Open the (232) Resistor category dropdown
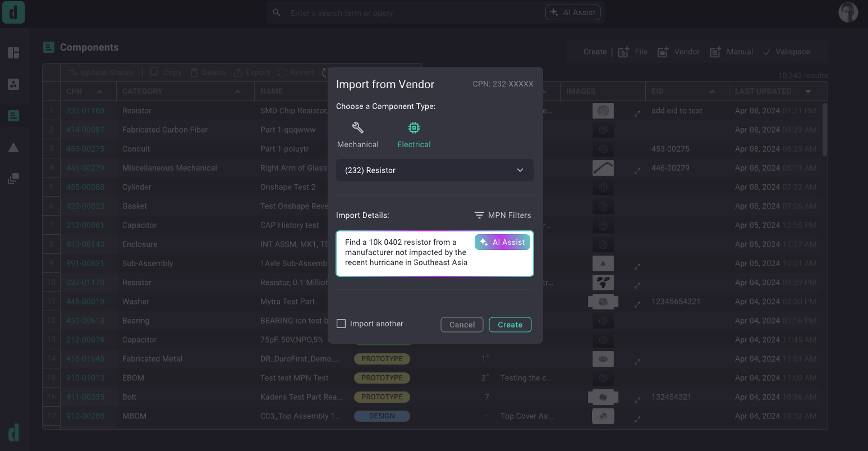The image size is (868, 451). [434, 170]
